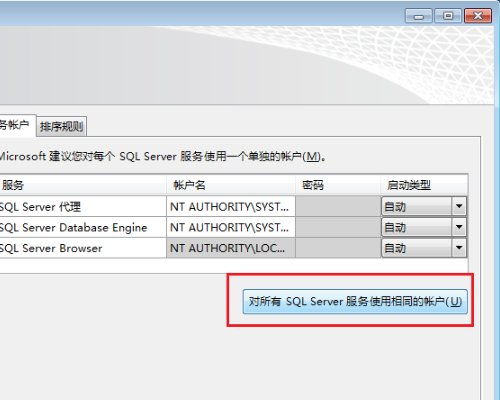The image size is (500, 400).
Task: Select account name cell for SQL Server Browser
Action: click(x=231, y=248)
